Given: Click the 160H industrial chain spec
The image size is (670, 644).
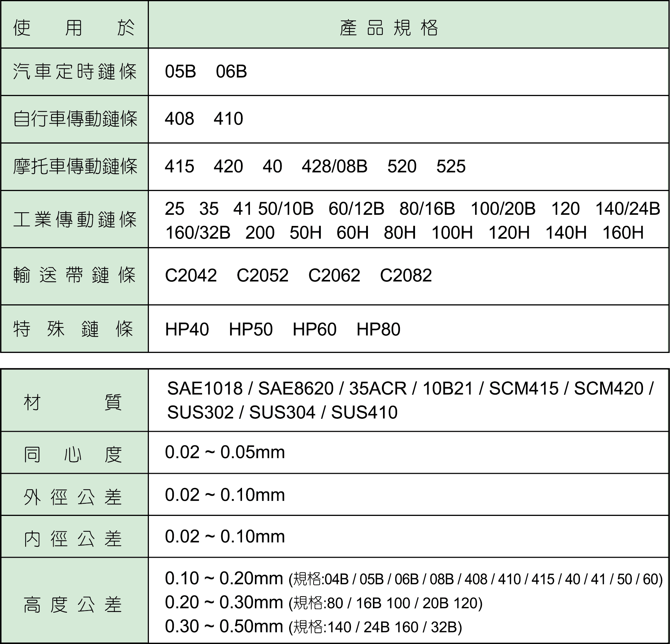Looking at the screenshot, I should click(623, 232).
